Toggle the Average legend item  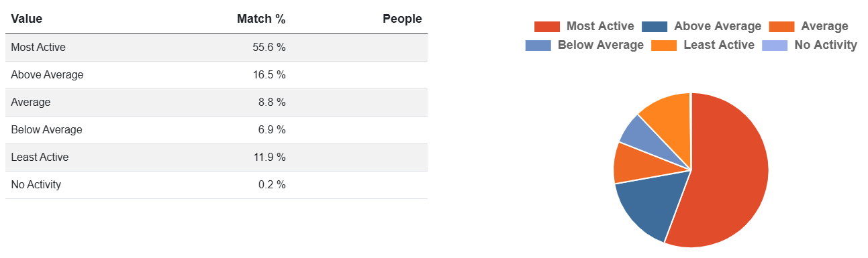tap(809, 27)
